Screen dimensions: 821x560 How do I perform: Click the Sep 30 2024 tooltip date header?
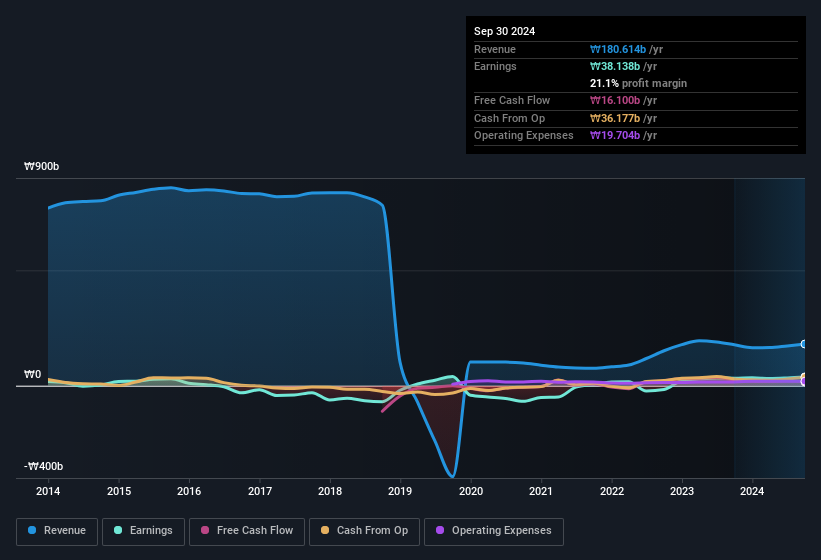505,31
